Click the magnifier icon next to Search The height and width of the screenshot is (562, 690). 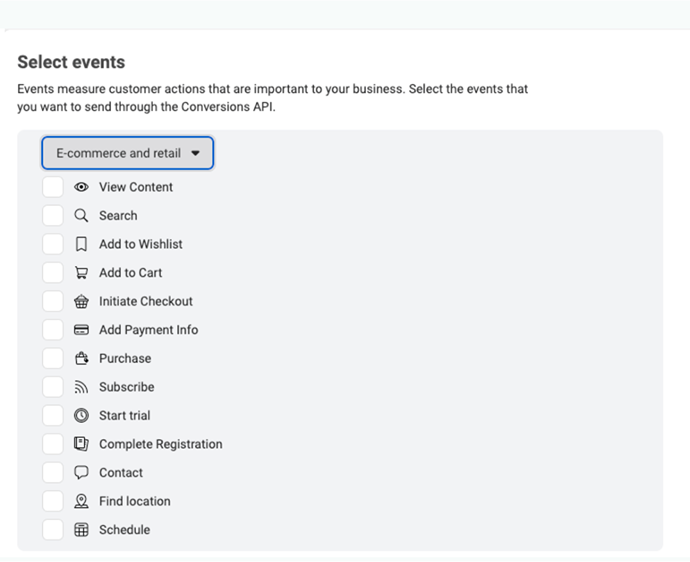click(x=81, y=216)
